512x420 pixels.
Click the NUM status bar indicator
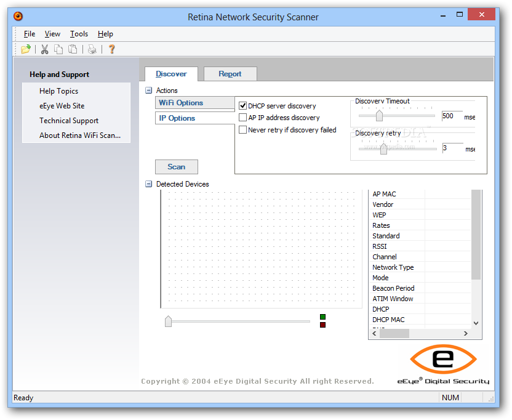pyautogui.click(x=450, y=397)
